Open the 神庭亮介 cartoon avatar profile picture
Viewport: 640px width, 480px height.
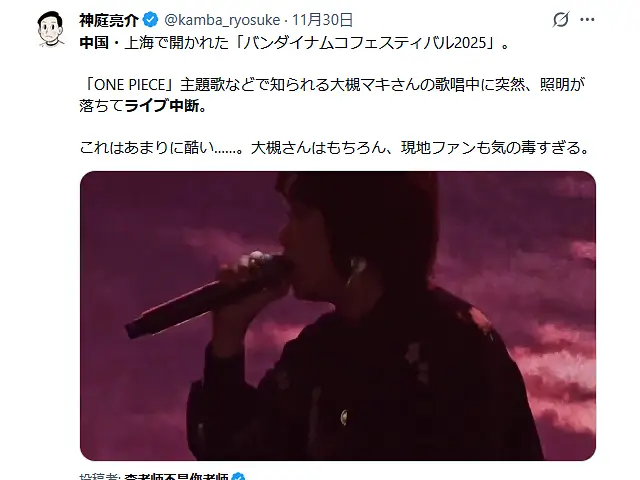(51, 29)
